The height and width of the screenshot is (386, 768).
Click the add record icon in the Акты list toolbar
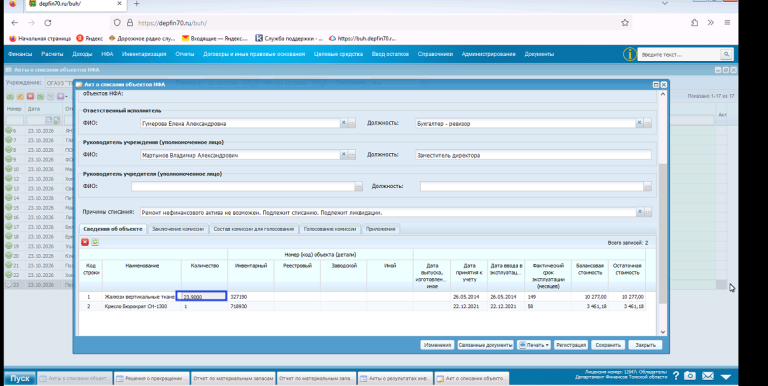point(10,96)
